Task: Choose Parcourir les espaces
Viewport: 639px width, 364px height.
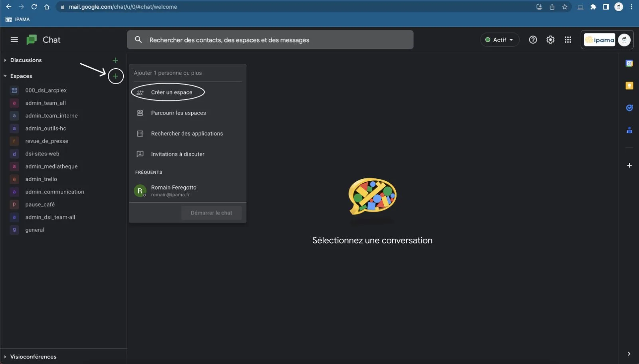Action: [x=178, y=113]
